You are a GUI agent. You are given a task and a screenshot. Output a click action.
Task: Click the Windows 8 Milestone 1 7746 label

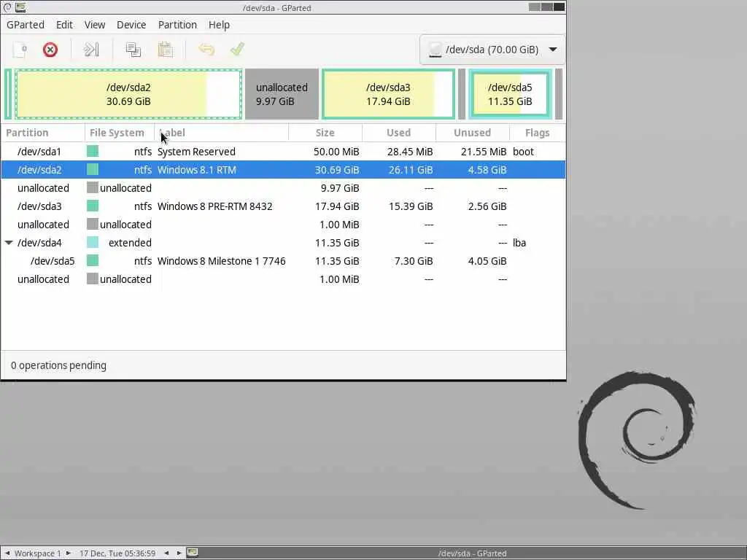coord(222,261)
